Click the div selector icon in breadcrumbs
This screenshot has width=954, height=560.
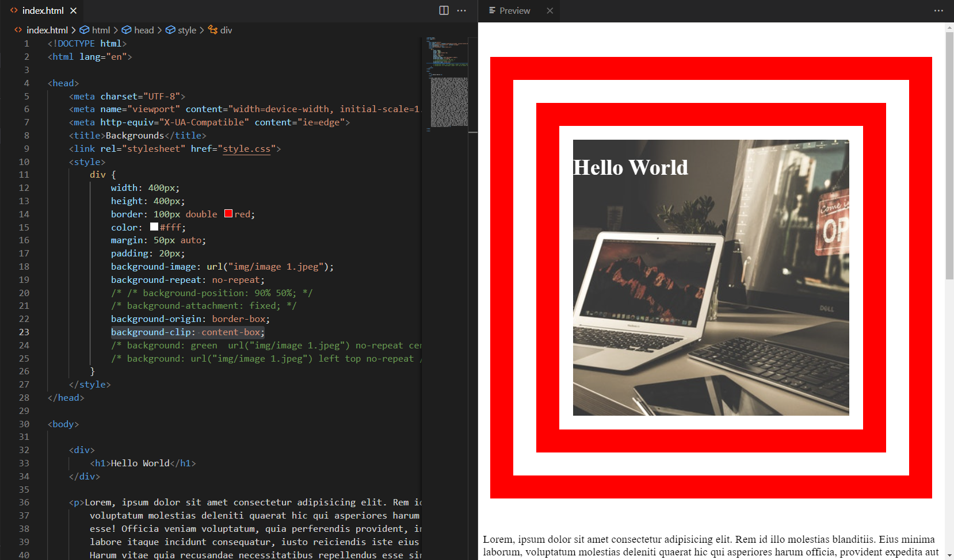point(213,30)
